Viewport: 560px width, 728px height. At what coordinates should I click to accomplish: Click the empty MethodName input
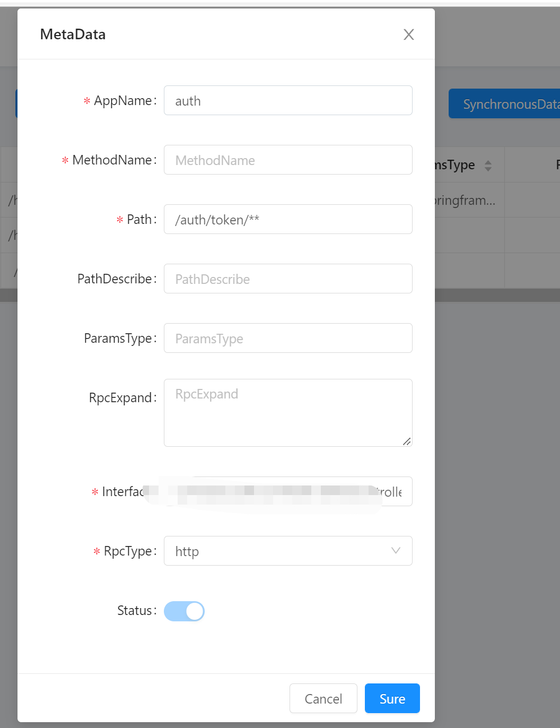point(288,160)
